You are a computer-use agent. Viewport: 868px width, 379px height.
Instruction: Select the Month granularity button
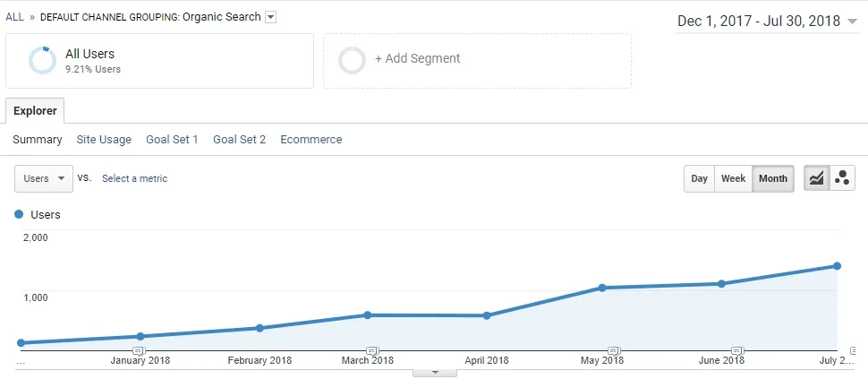773,178
